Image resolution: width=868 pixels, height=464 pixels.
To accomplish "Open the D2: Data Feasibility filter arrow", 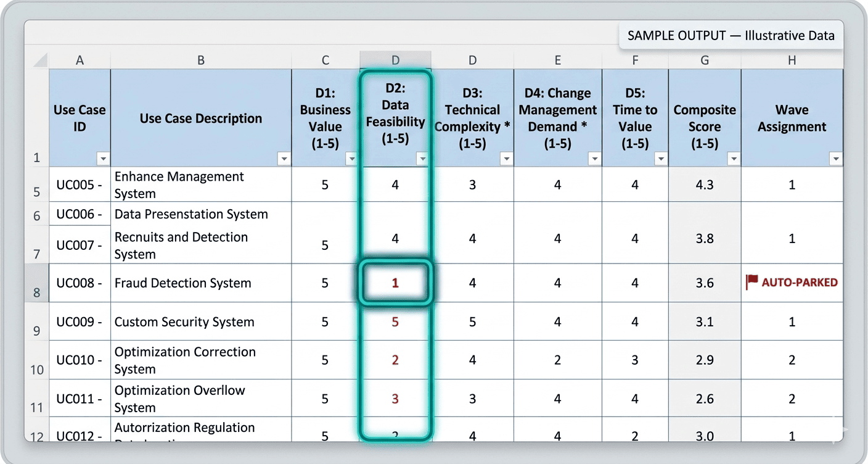I will (422, 159).
